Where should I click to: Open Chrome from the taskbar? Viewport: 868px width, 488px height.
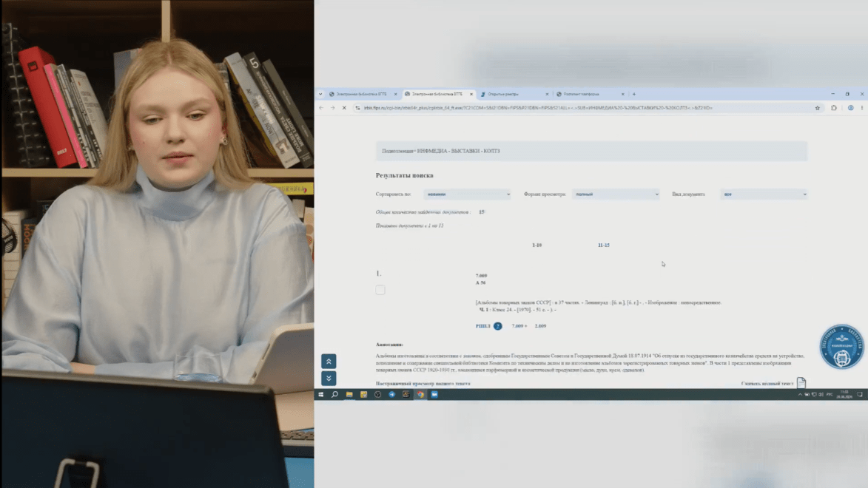coord(420,395)
